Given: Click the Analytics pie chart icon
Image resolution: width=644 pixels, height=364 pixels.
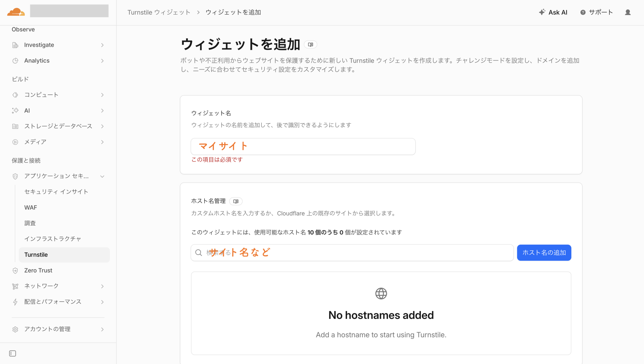Looking at the screenshot, I should pos(15,61).
